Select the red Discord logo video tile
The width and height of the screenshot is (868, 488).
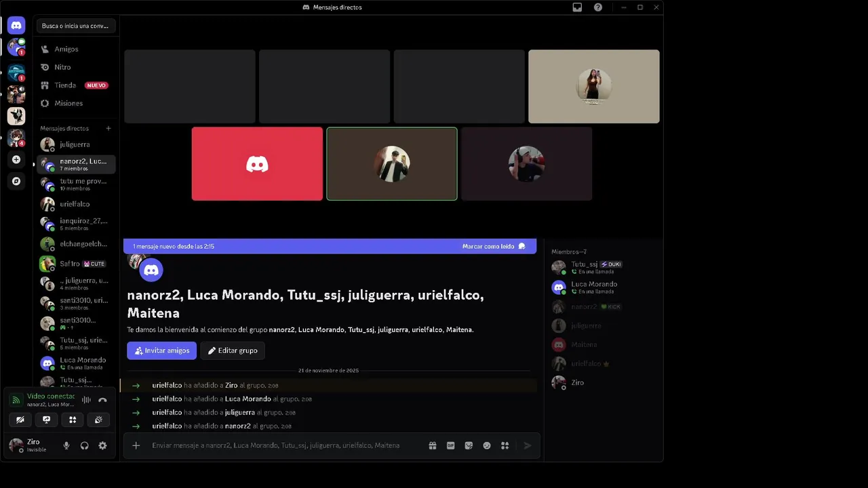pyautogui.click(x=257, y=164)
